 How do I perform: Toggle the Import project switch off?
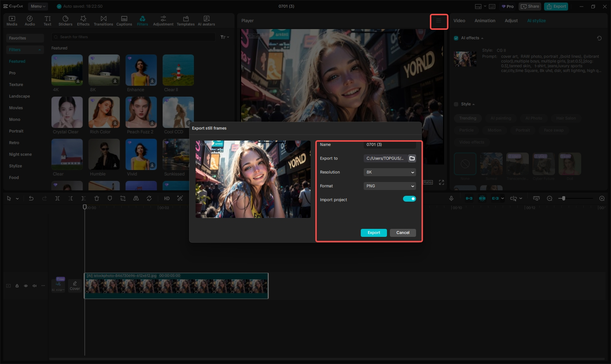409,199
